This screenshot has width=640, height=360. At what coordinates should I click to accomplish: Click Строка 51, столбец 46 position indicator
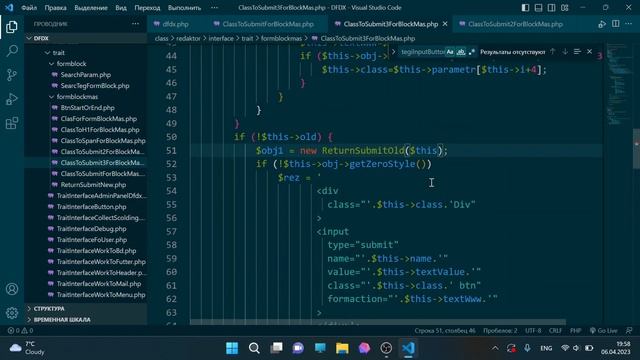pos(445,331)
